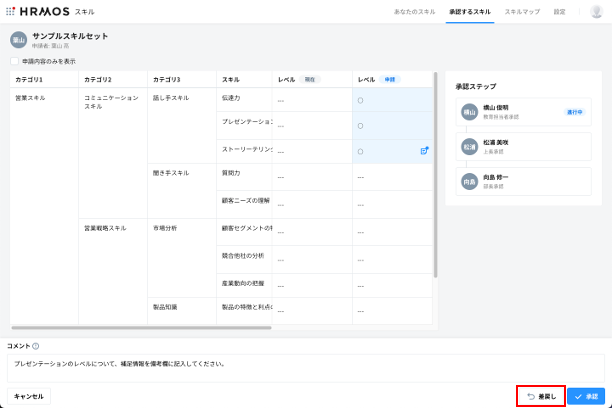Click the blue 承認 button
Image resolution: width=612 pixels, height=408 pixels.
click(x=586, y=396)
